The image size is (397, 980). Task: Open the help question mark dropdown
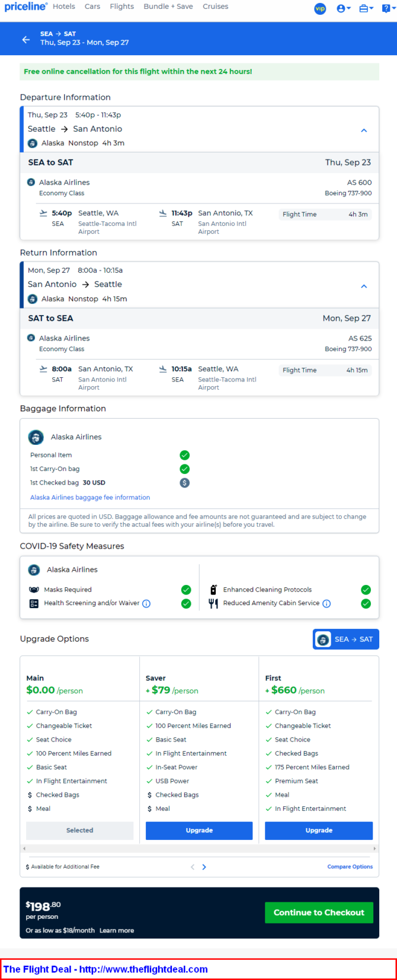click(x=388, y=8)
